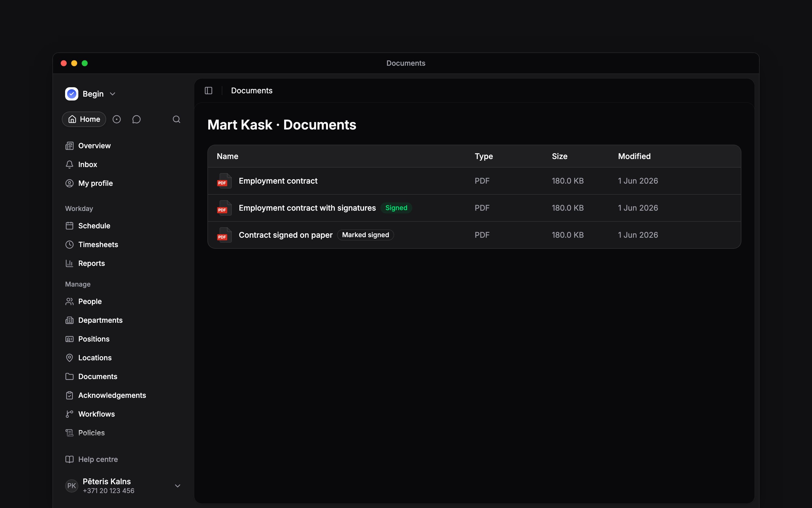Click the green Signed badge
This screenshot has height=508, width=812.
396,208
